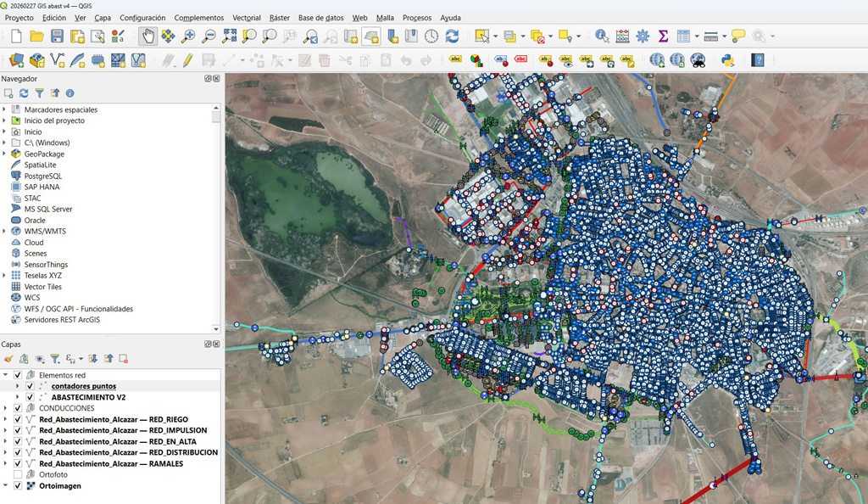Click the Zoom In magnifier tool
The image size is (868, 504).
(188, 36)
